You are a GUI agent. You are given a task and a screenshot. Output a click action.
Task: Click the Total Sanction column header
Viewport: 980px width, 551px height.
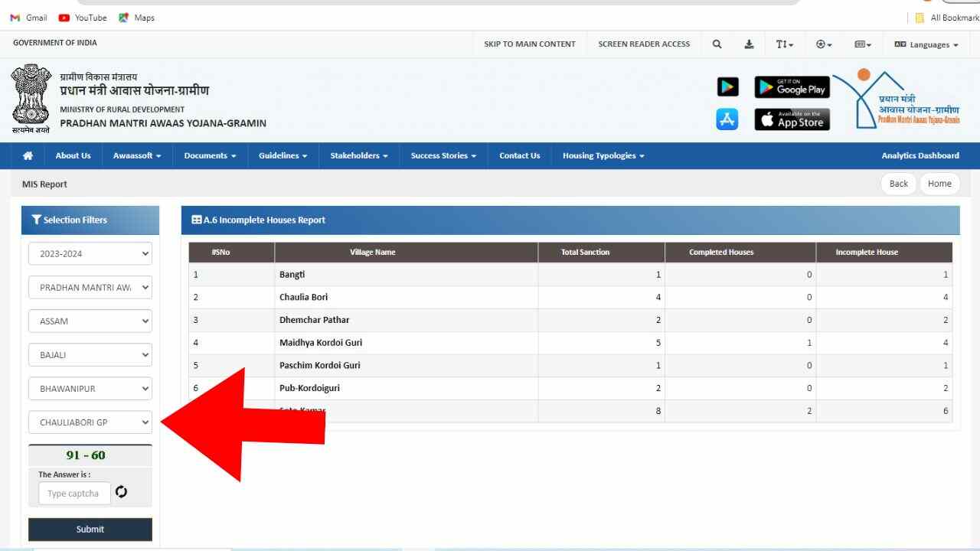[601, 253]
